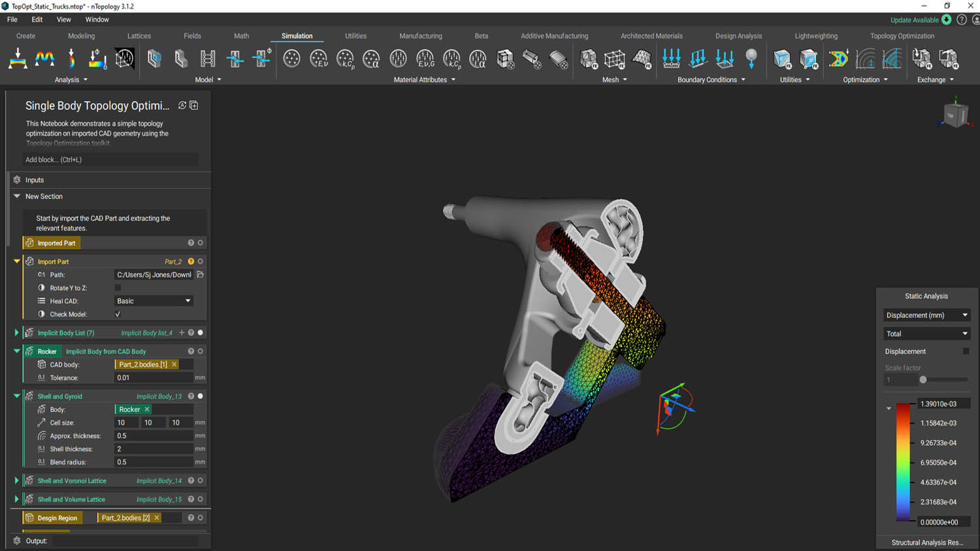Enable the Rotate Y to Z checkbox
980x551 pixels.
[118, 288]
